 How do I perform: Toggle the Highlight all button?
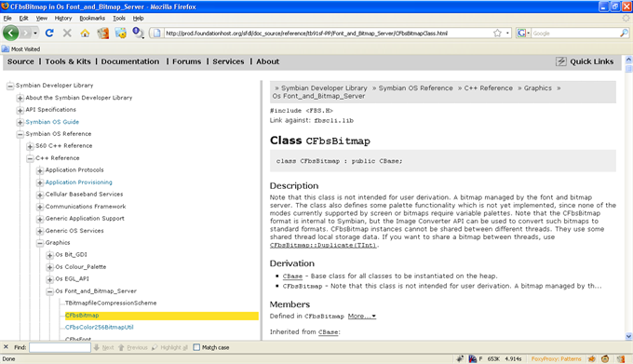pos(169,347)
